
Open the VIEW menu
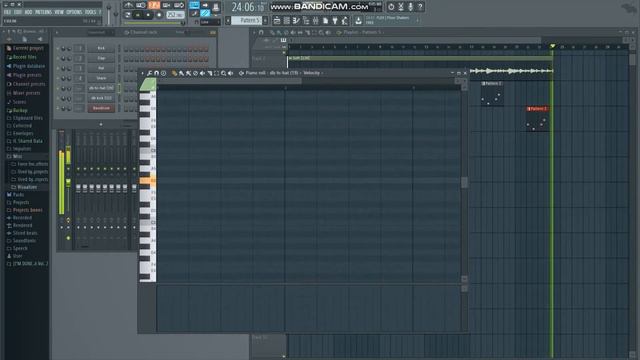click(59, 12)
